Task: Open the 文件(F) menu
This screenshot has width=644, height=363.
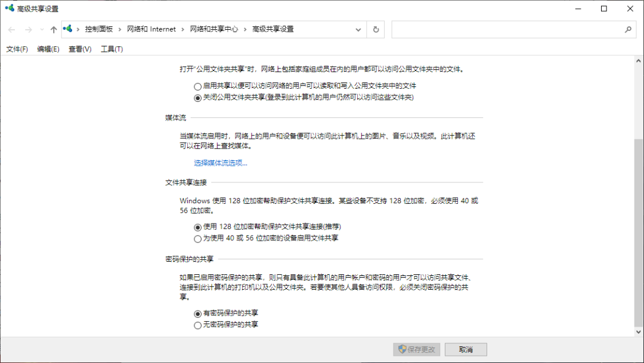Action: (x=17, y=49)
